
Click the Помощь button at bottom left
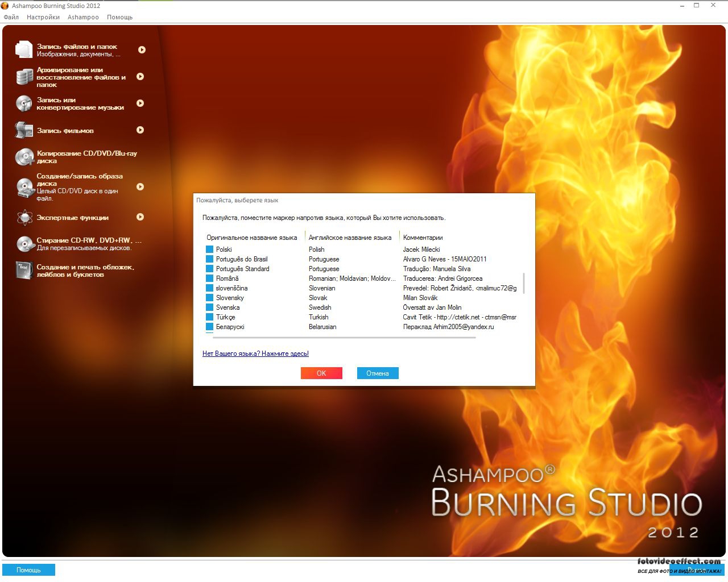tap(28, 570)
